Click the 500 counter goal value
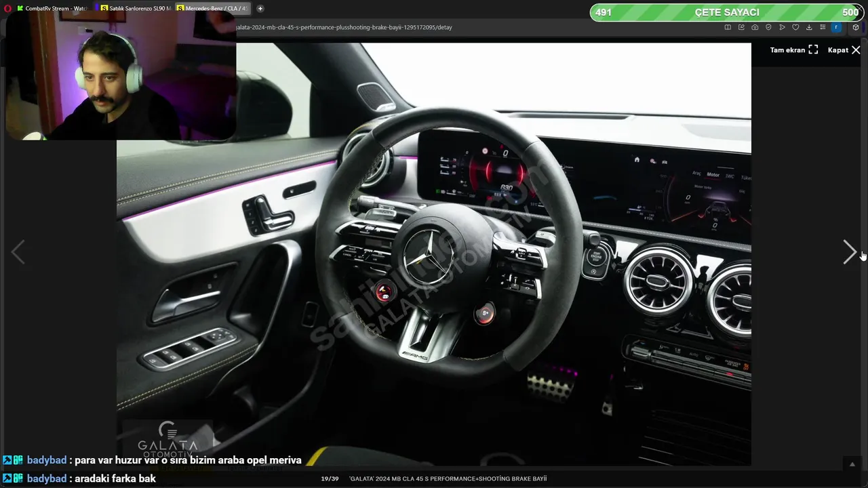The width and height of the screenshot is (868, 488). [x=850, y=12]
